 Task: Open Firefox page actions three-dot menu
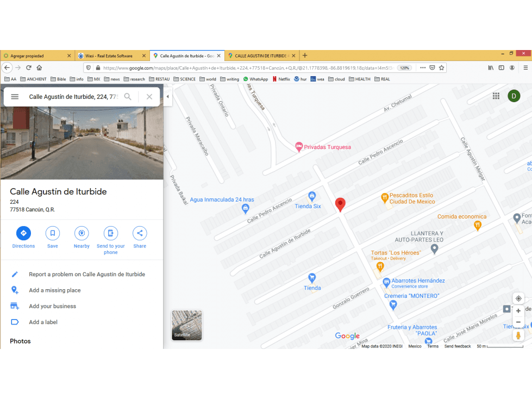(423, 67)
